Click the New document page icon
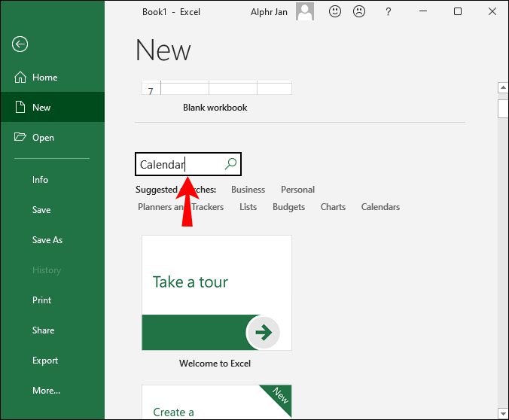 [20, 107]
